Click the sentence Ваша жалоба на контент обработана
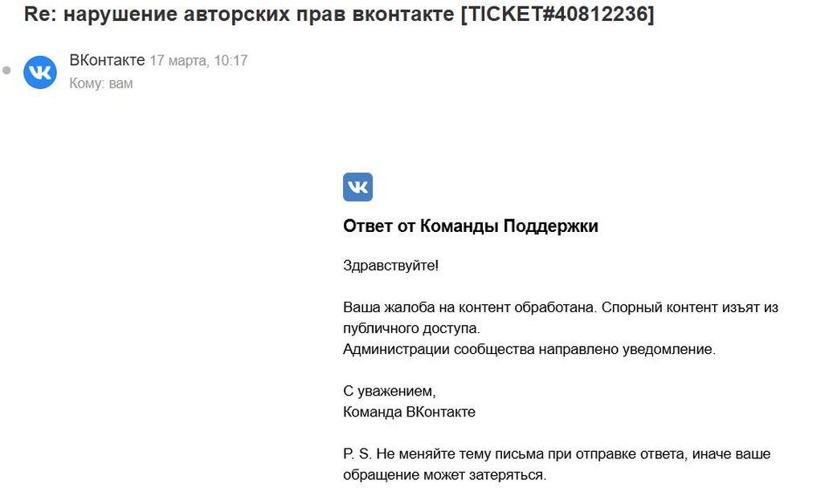The height and width of the screenshot is (504, 825). click(470, 307)
